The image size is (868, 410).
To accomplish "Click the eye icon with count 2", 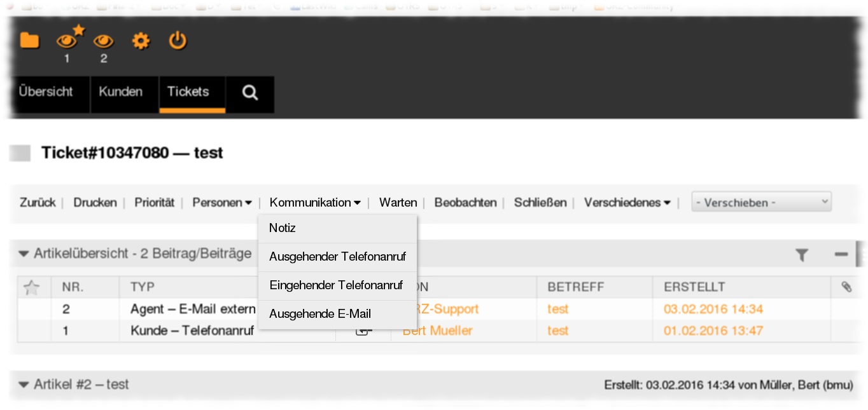I will 103,42.
